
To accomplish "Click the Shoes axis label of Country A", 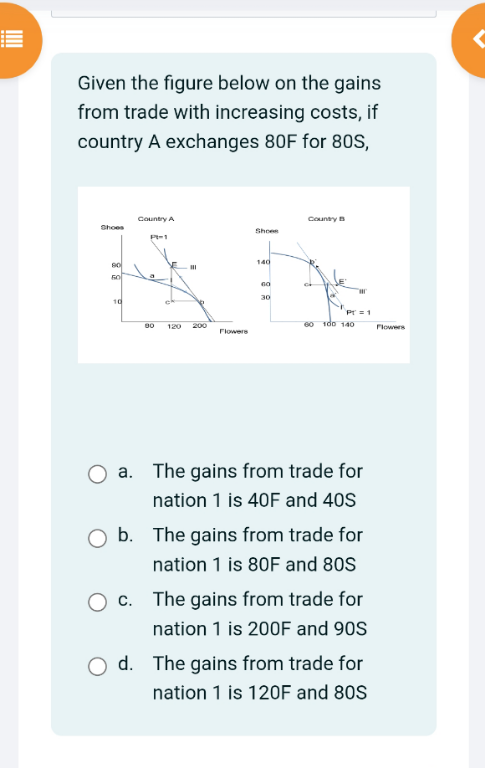I will [112, 227].
